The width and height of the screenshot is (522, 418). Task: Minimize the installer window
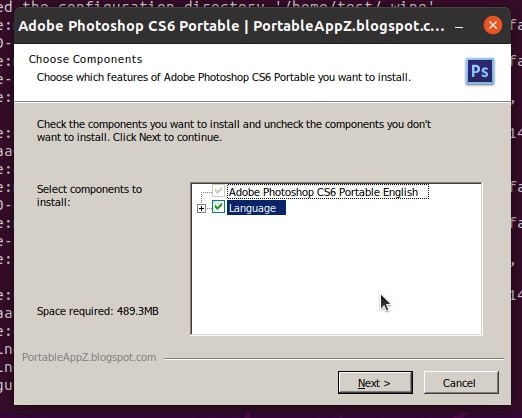coord(459,27)
